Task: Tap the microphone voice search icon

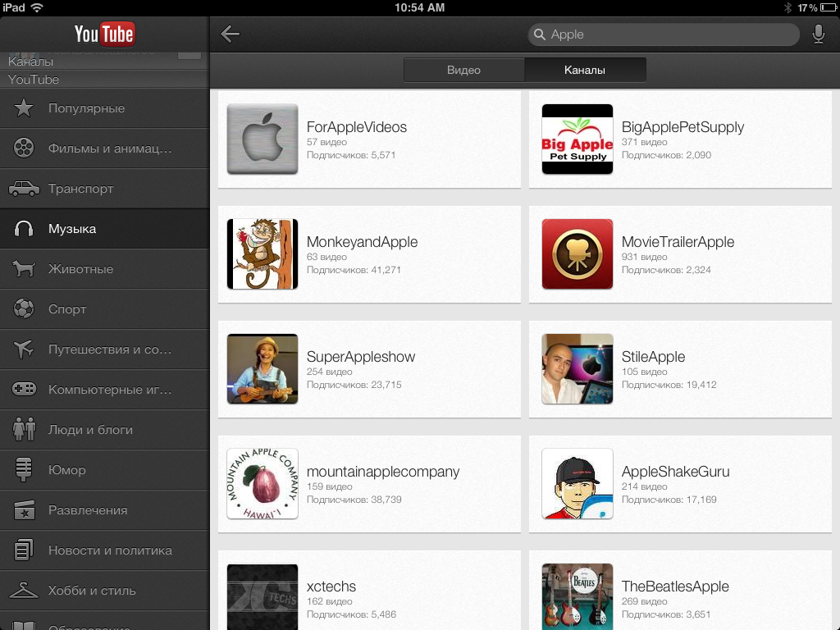Action: click(818, 34)
